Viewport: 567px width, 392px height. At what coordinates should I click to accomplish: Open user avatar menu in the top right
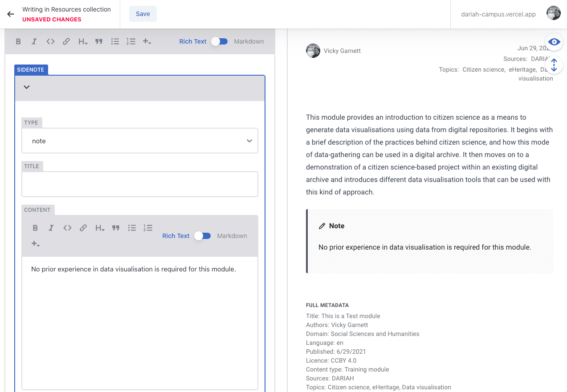point(554,13)
